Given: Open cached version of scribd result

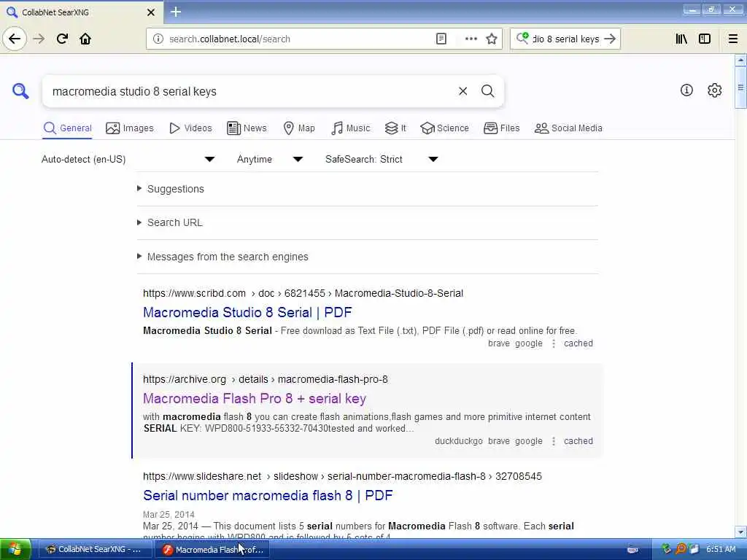Looking at the screenshot, I should click(578, 343).
